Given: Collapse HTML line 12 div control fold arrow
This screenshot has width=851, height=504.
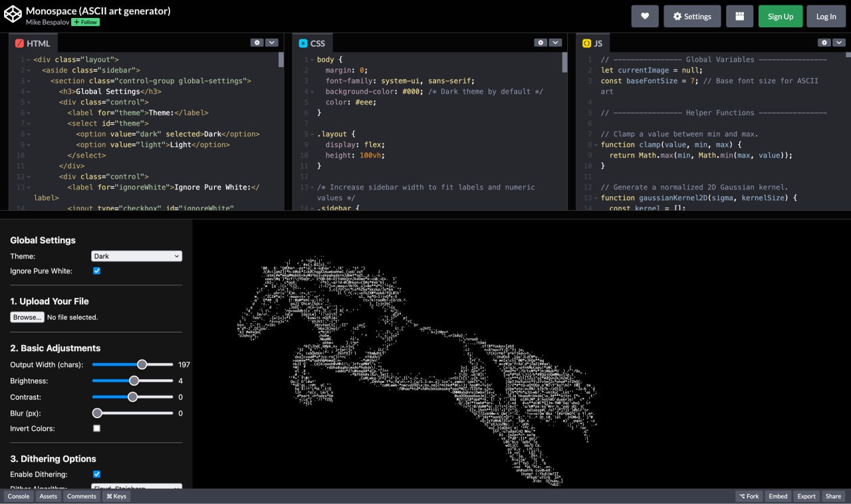Looking at the screenshot, I should coord(29,177).
